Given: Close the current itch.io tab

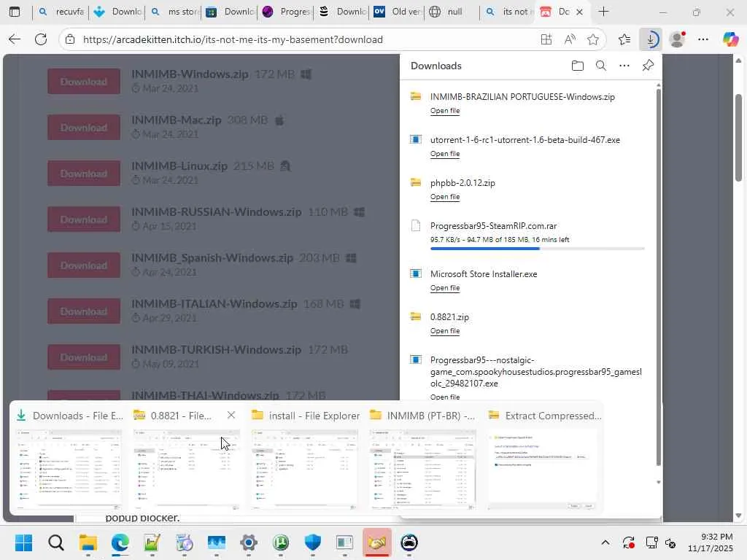Looking at the screenshot, I should pyautogui.click(x=580, y=12).
